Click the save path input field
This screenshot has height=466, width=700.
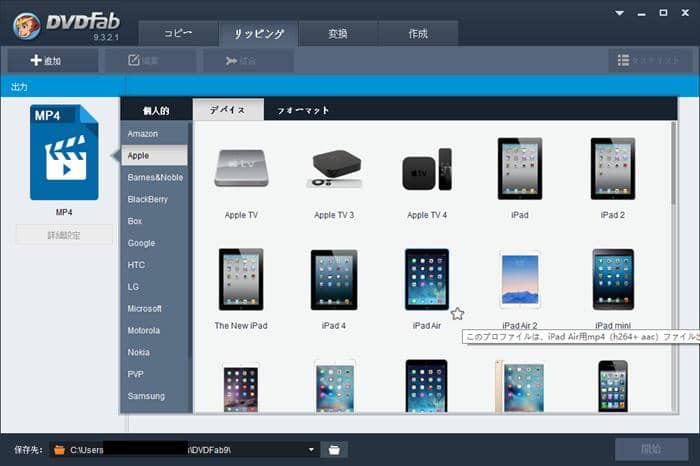tap(184, 449)
